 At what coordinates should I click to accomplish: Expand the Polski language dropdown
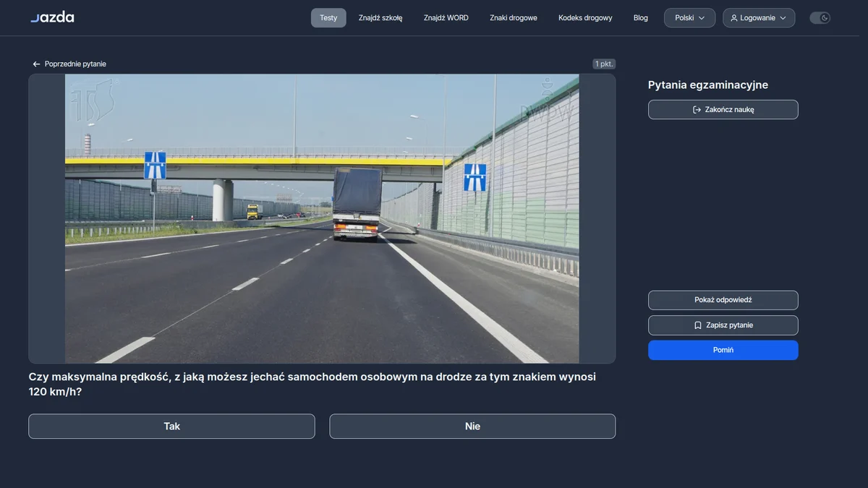tap(690, 18)
